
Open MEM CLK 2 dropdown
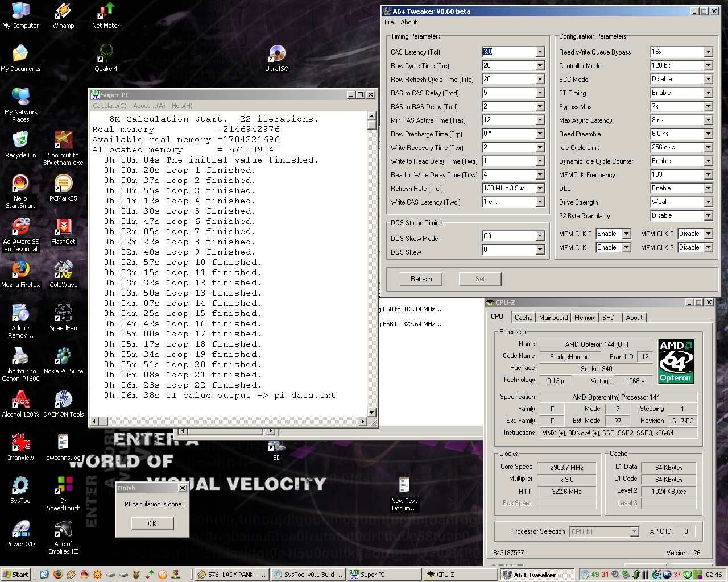click(x=708, y=234)
